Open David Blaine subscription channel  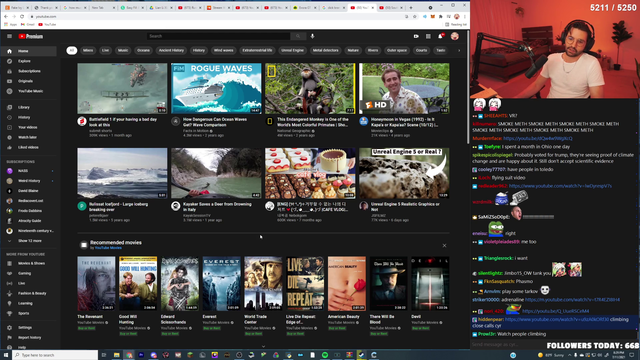(x=29, y=191)
